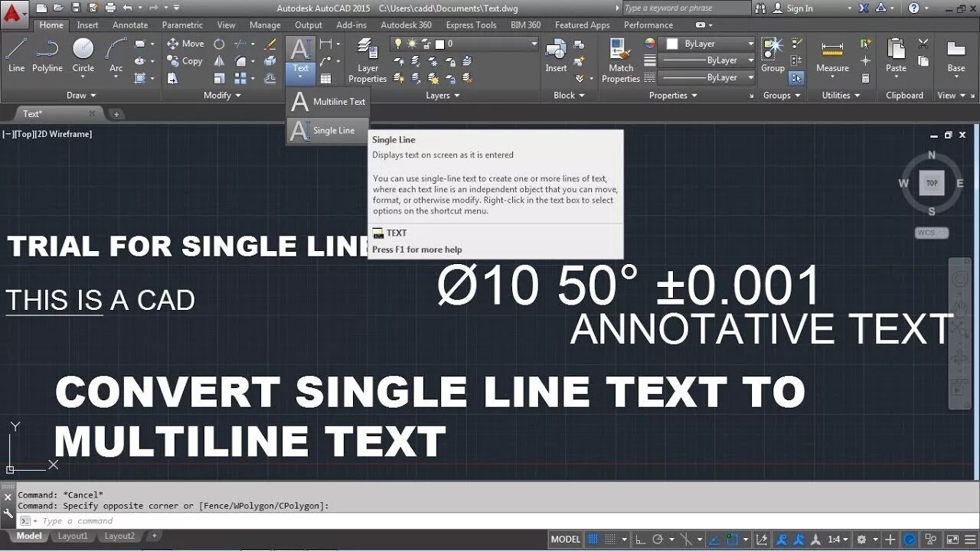Toggle Object Snap in status bar

(733, 540)
